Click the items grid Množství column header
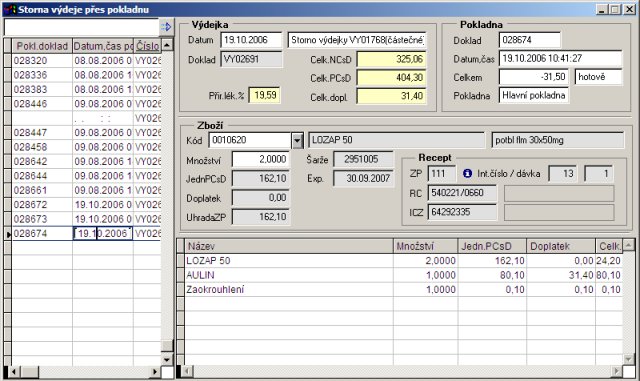Screen dimensions: 640x381 (x=426, y=246)
